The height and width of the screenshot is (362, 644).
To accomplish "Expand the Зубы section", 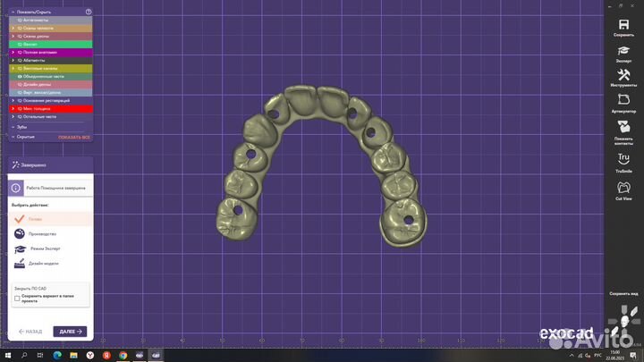I will point(13,127).
